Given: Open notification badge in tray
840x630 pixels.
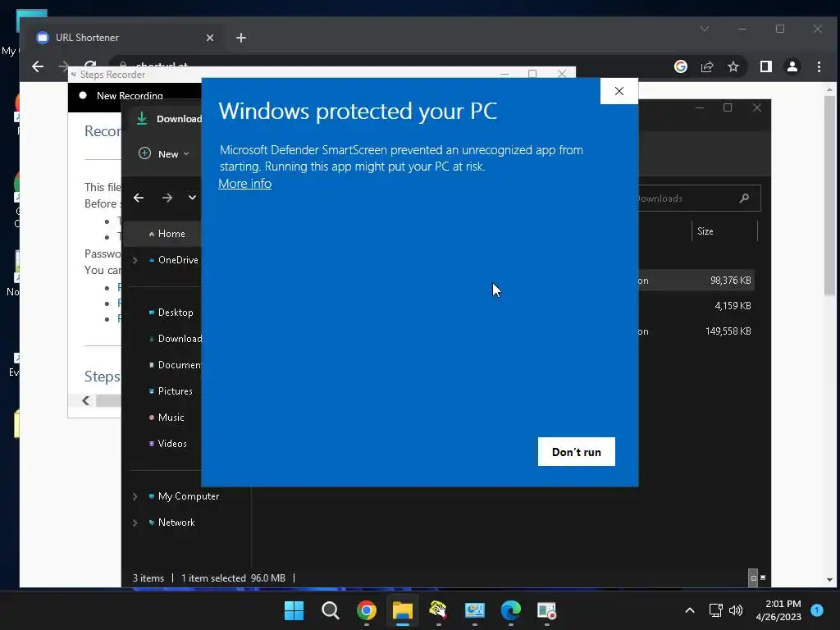Looking at the screenshot, I should (816, 610).
